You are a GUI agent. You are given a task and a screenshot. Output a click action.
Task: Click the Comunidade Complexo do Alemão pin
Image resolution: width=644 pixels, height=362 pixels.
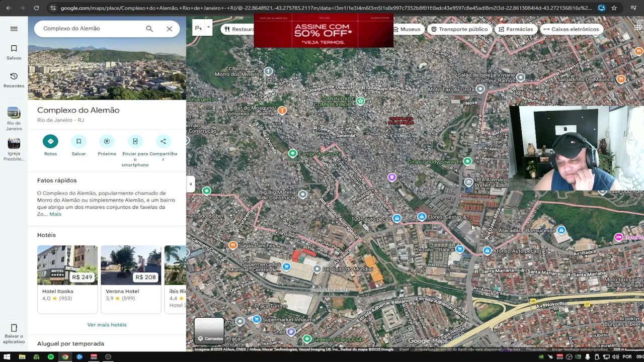[x=360, y=101]
